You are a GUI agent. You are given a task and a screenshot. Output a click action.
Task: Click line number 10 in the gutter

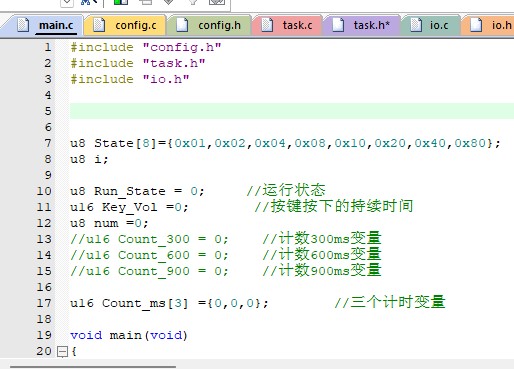click(44, 191)
